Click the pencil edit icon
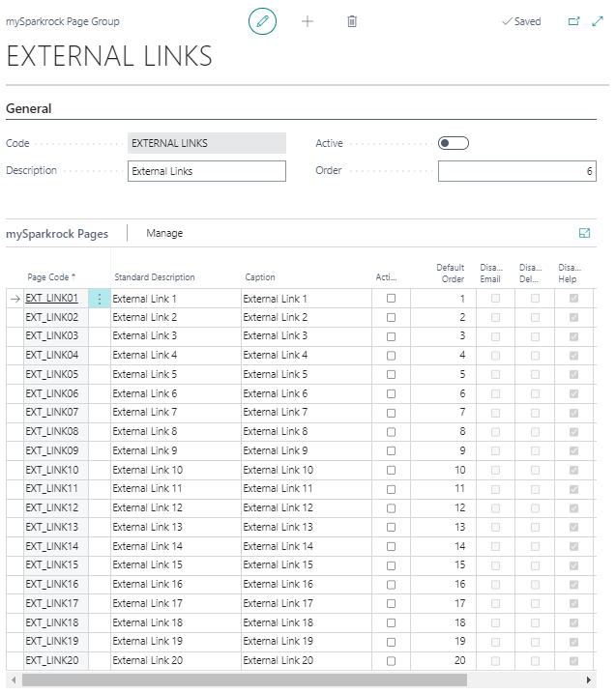The width and height of the screenshot is (616, 694). coord(262,21)
